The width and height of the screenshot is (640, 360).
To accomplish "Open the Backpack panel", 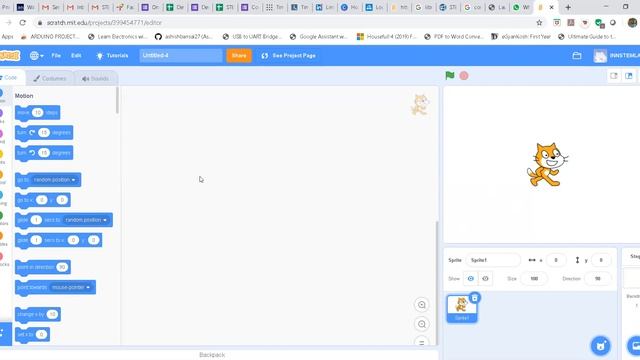I will 212,355.
